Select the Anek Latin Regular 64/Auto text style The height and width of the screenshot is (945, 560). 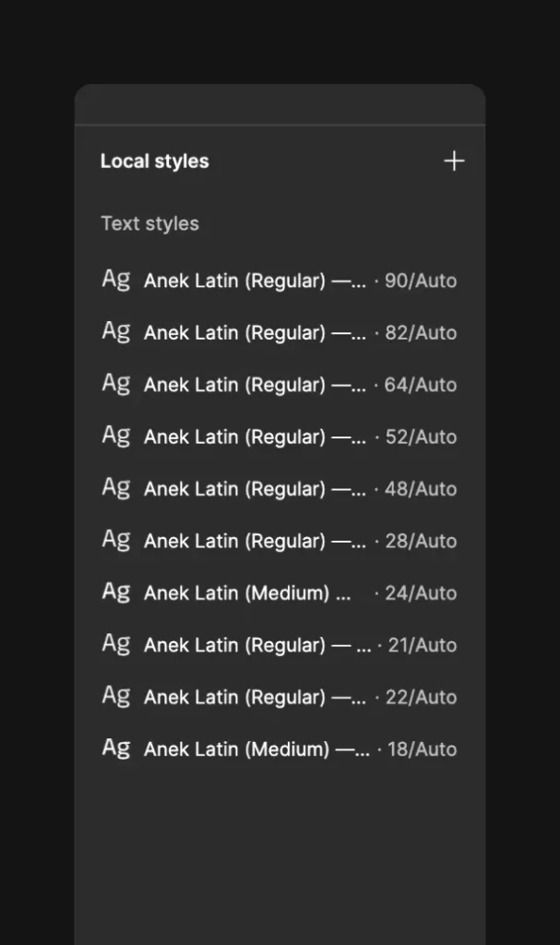[x=277, y=384]
